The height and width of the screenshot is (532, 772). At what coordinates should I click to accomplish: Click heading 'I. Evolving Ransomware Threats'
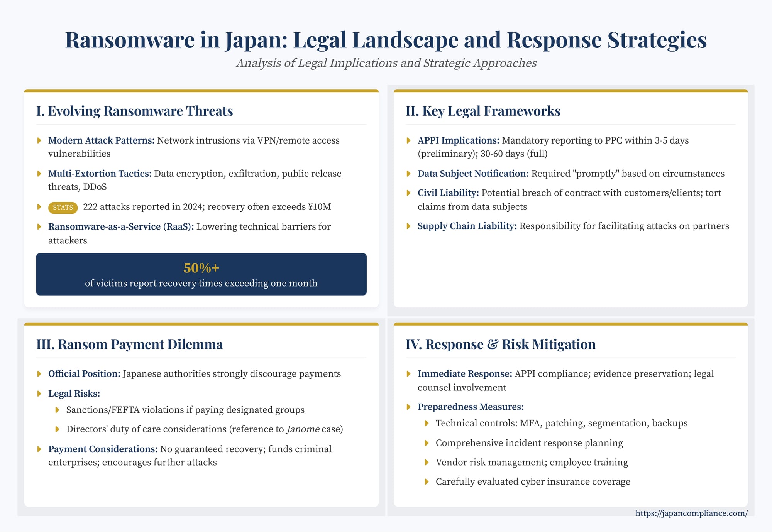pyautogui.click(x=135, y=111)
